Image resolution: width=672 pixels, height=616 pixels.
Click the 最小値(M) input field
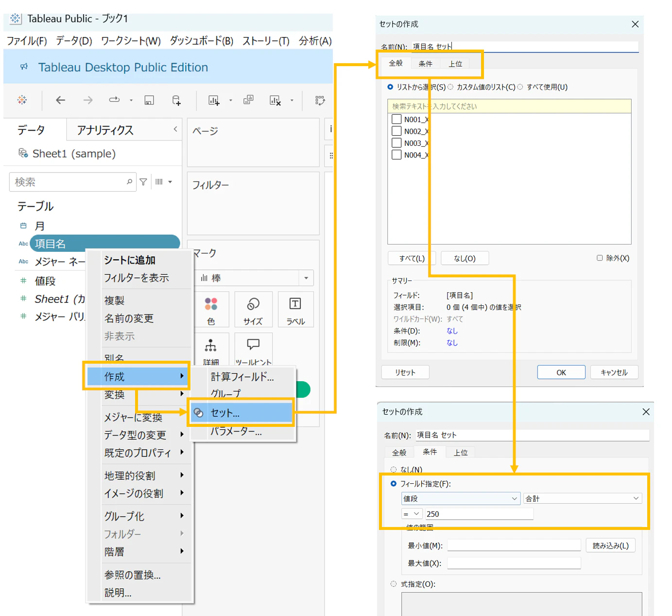tap(514, 546)
